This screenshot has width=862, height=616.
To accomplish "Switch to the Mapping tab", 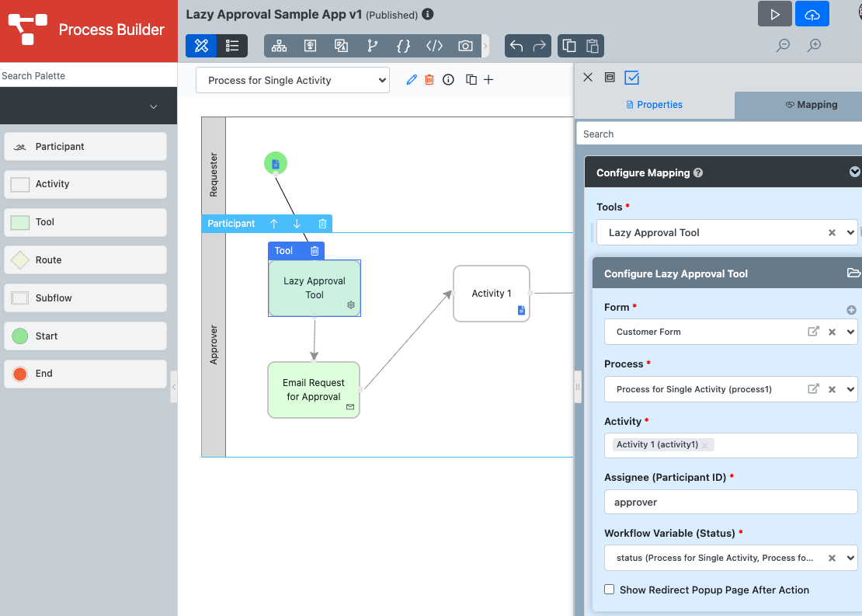I will click(x=811, y=105).
